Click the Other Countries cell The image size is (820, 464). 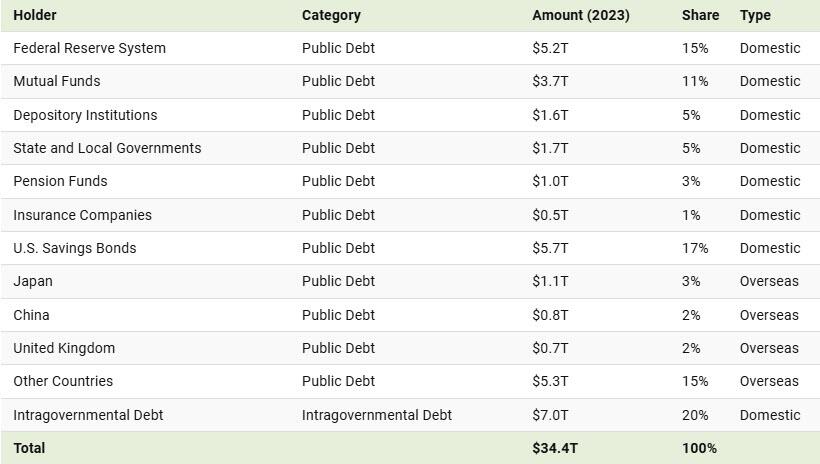click(63, 381)
